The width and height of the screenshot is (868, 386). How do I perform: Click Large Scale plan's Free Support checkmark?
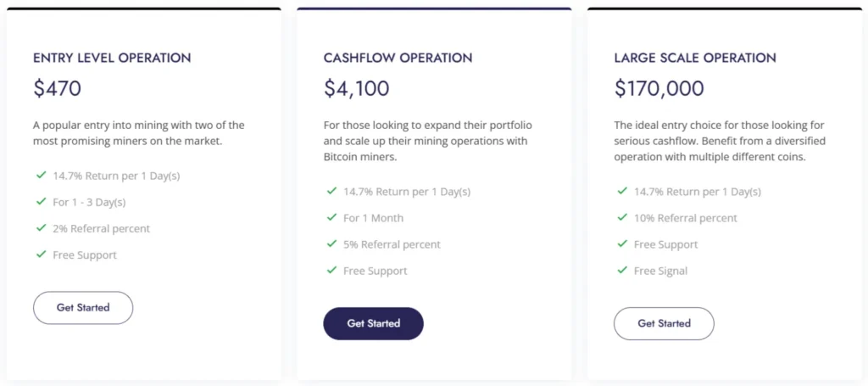pos(622,244)
